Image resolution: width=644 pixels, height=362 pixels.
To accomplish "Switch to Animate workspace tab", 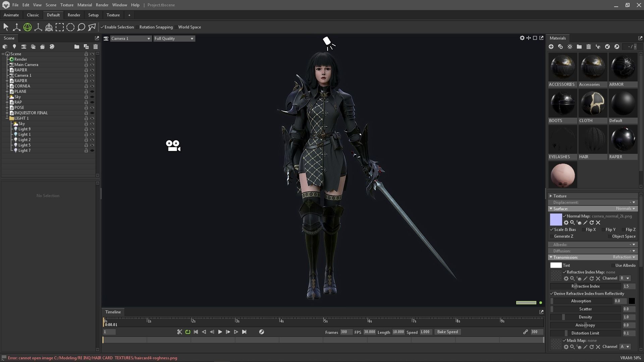I will coord(11,15).
